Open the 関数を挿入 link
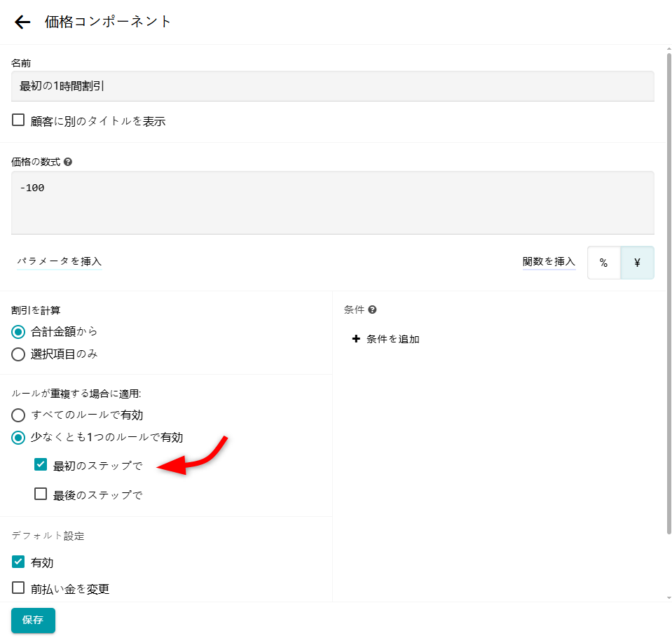 [x=549, y=261]
